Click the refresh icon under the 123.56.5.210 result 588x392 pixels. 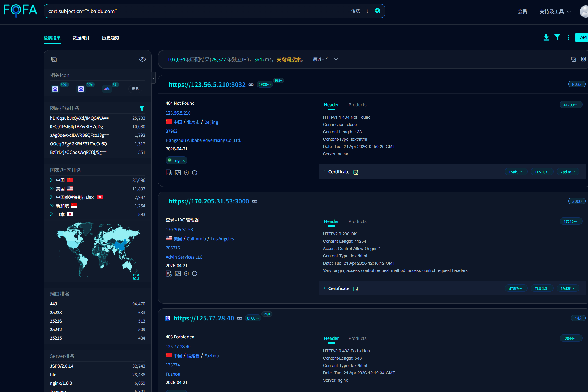pyautogui.click(x=195, y=173)
